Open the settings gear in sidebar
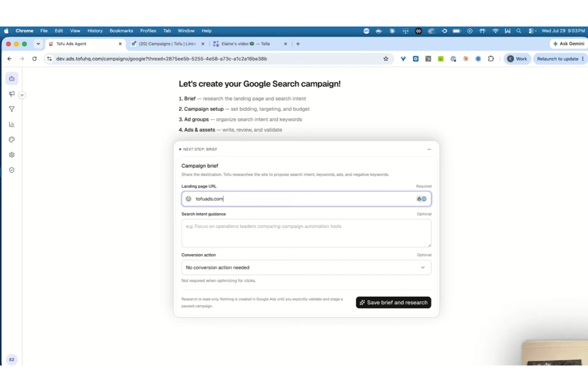 tap(12, 155)
